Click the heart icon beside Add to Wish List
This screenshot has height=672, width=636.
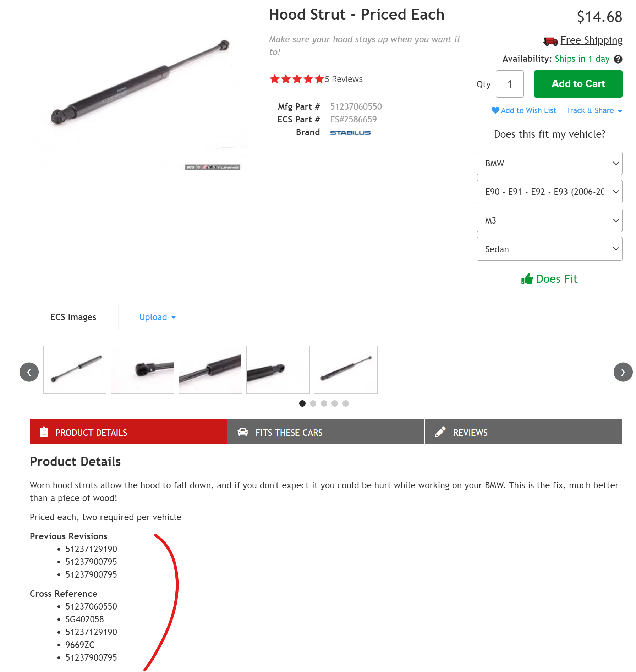(495, 110)
